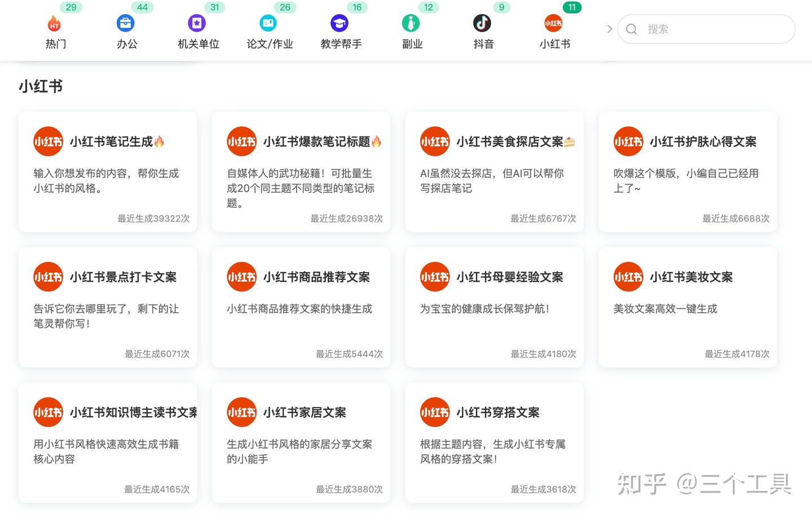Click the magnifier icon in search box
This screenshot has width=812, height=517.
click(632, 29)
